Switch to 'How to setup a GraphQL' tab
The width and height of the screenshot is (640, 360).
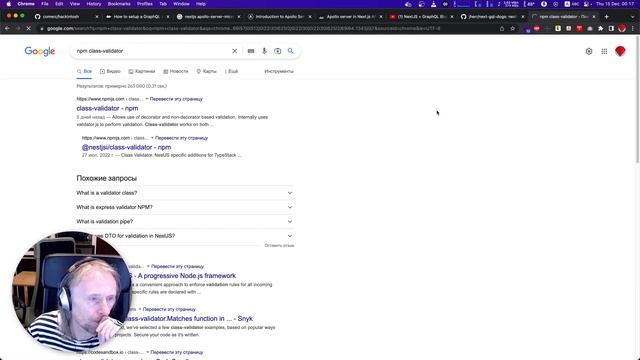click(x=137, y=17)
